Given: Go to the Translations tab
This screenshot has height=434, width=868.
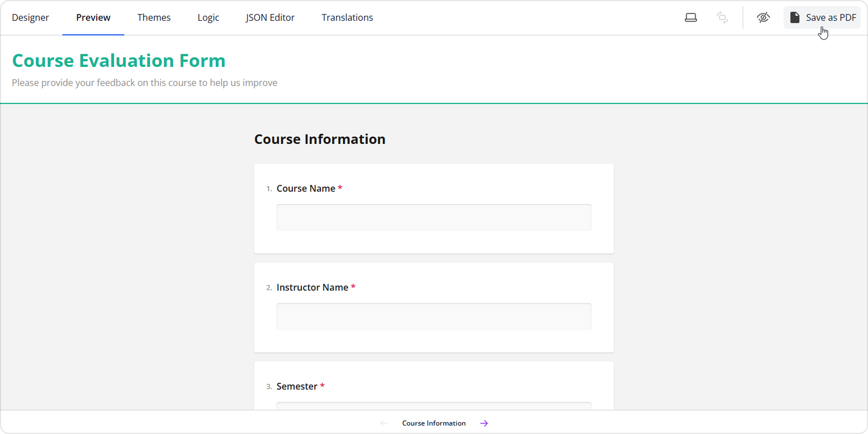Looking at the screenshot, I should [x=347, y=17].
